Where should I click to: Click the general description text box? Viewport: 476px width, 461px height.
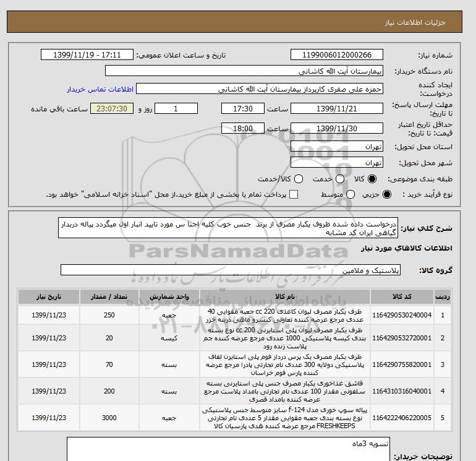click(228, 228)
